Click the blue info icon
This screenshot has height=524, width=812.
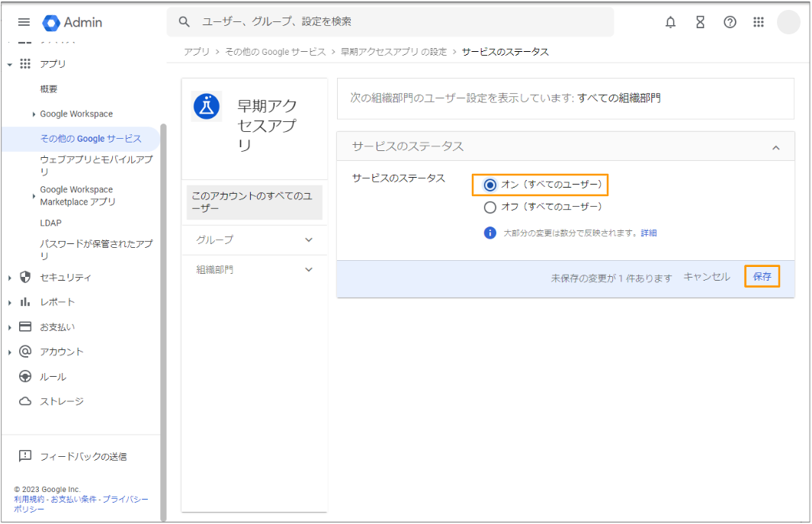[490, 233]
